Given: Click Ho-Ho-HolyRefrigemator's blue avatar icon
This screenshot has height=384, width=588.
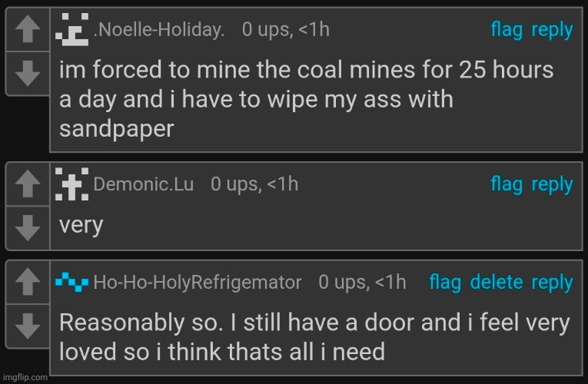Looking at the screenshot, I should pos(73,283).
